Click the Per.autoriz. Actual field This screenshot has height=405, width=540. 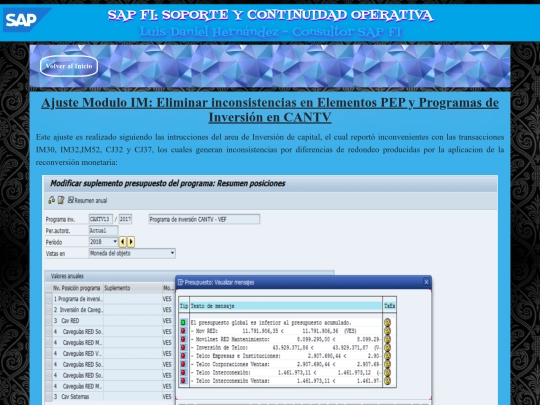tap(103, 230)
